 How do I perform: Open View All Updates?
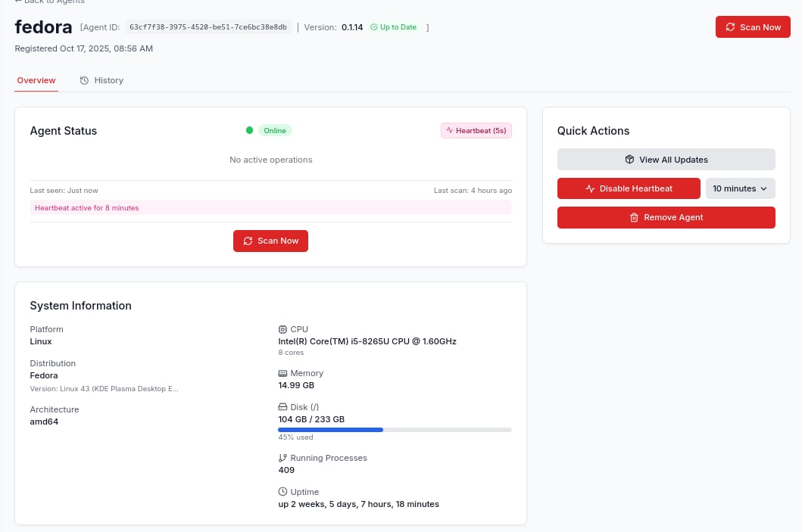[x=666, y=160]
